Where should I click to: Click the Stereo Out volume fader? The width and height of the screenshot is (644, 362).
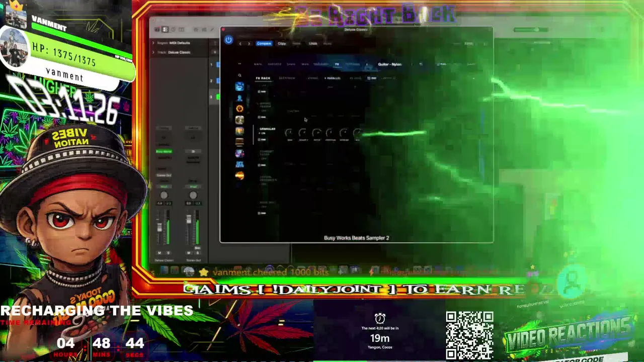pos(189,219)
